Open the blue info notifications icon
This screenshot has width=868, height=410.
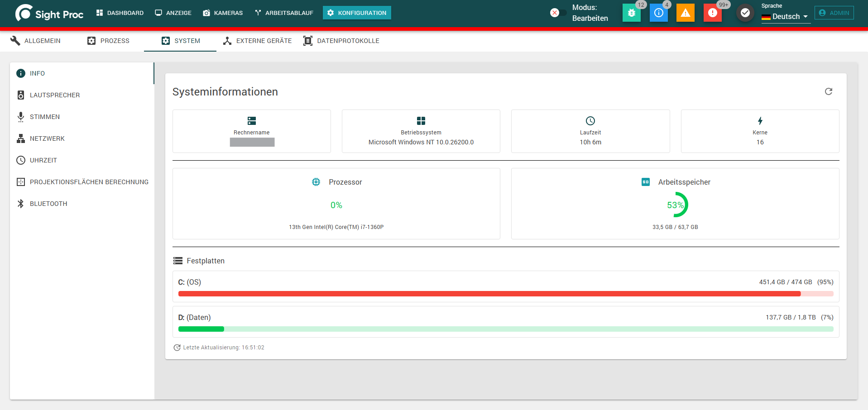coord(659,13)
